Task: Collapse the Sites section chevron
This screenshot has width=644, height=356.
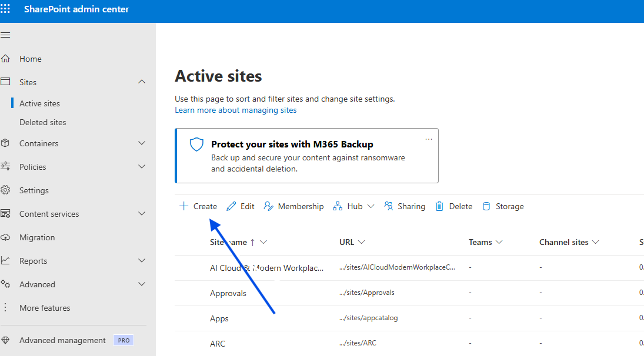Action: point(142,82)
